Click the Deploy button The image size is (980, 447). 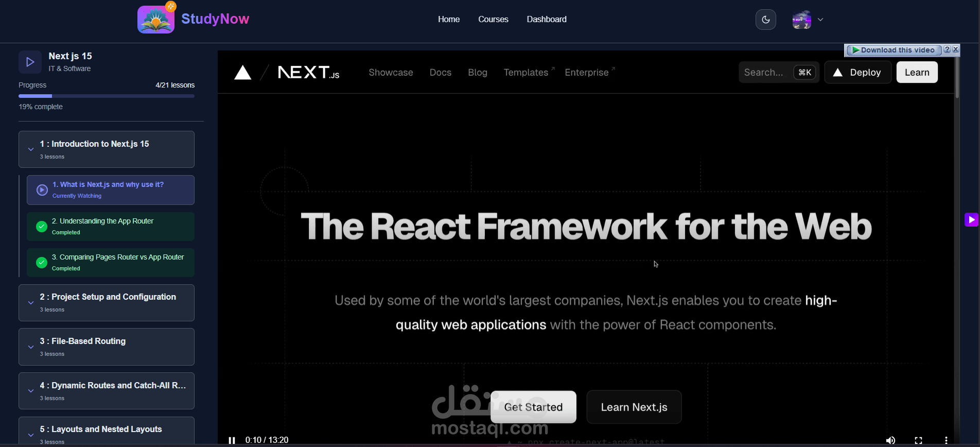(857, 73)
